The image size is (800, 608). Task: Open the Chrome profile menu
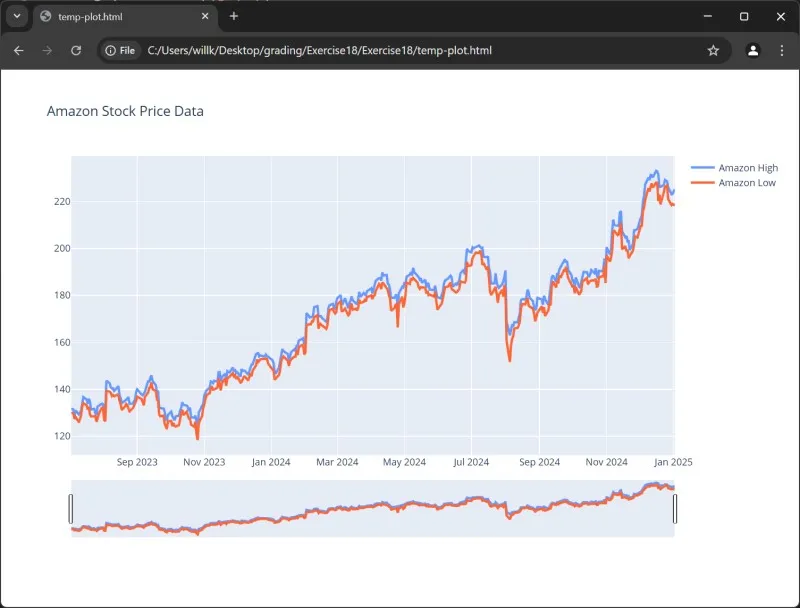753,50
